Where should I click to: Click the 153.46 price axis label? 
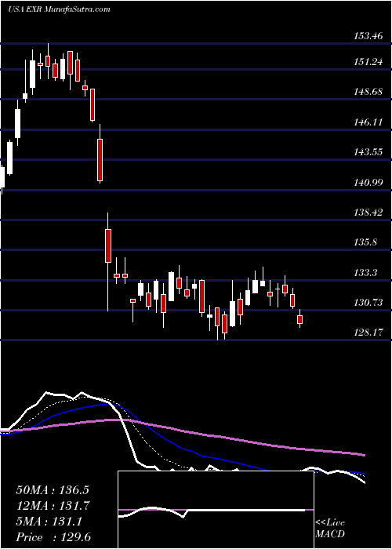tap(368, 36)
